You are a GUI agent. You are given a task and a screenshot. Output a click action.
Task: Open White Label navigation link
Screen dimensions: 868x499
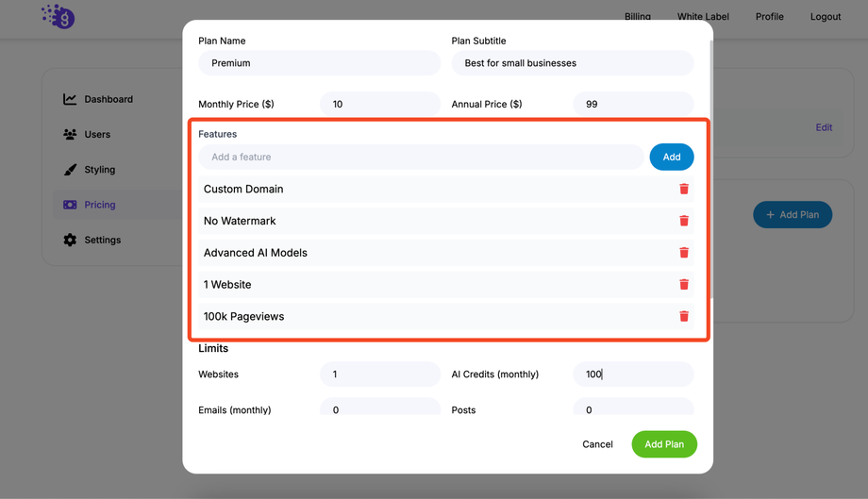[x=703, y=17]
